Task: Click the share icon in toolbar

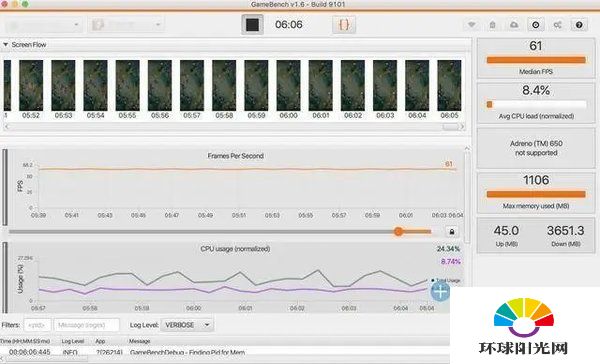Action: point(557,25)
